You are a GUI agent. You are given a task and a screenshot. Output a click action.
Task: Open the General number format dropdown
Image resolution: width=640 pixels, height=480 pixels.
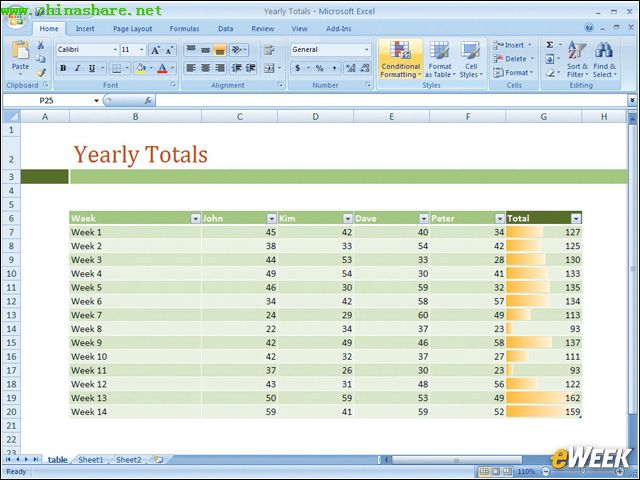click(x=367, y=50)
